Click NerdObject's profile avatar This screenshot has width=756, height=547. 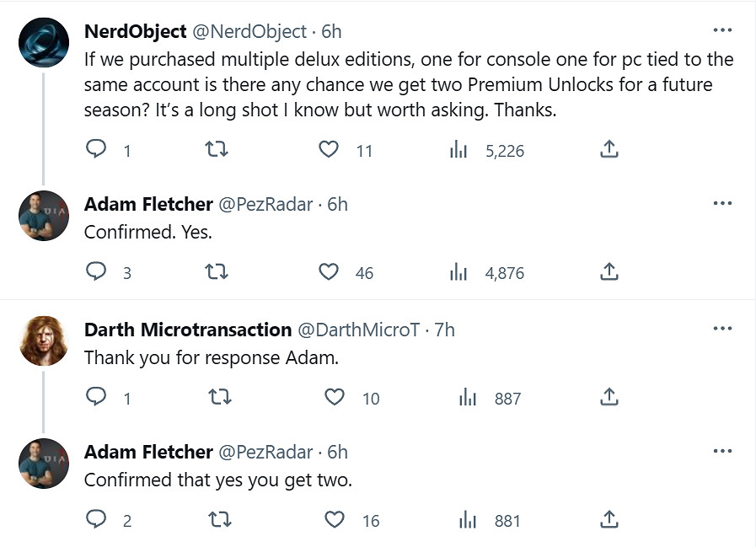click(44, 42)
